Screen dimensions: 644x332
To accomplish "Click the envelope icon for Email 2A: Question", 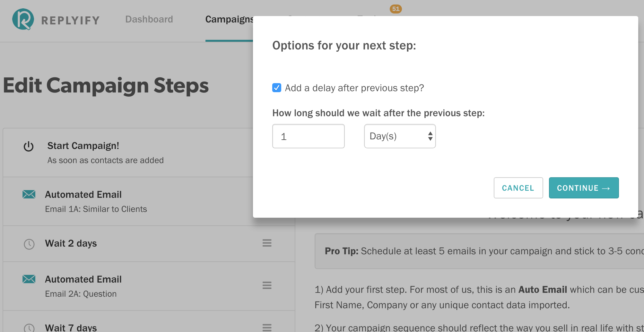I will coord(29,279).
